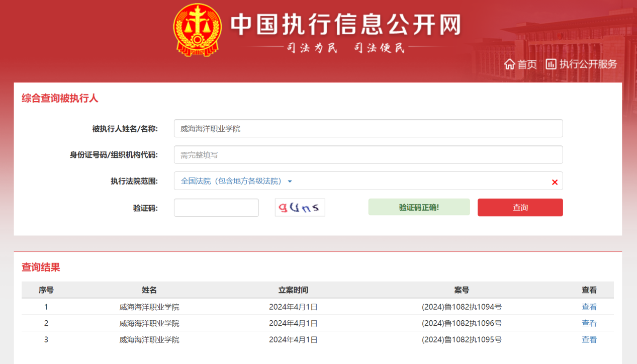
Task: Click the red 查询 search button
Action: [x=520, y=207]
